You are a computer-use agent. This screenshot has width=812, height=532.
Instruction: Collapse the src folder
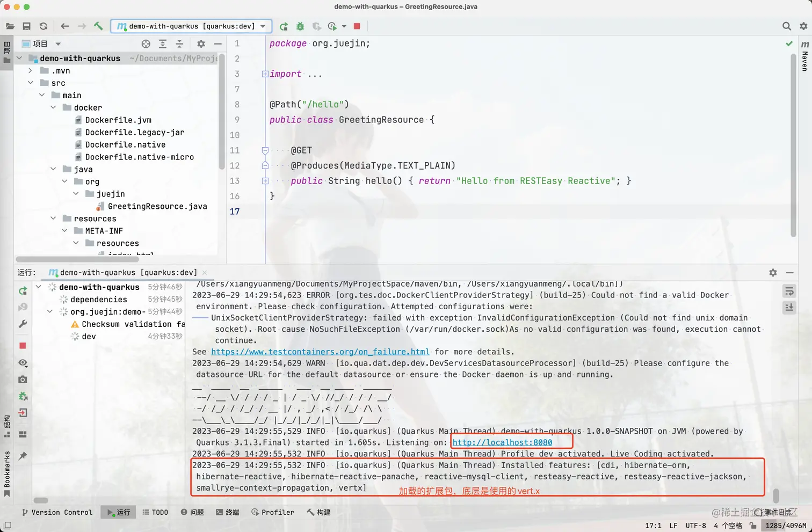point(31,83)
